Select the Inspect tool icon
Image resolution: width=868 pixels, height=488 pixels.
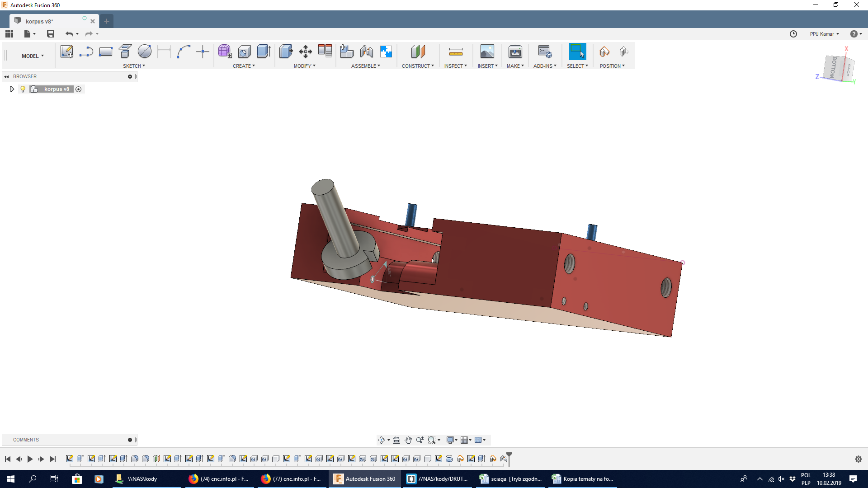[455, 52]
